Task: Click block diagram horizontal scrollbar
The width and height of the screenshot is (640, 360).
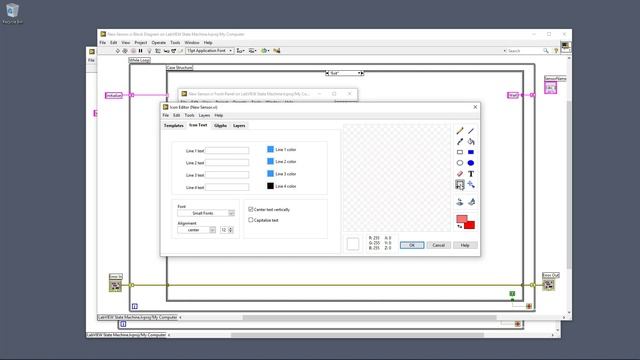Action: [x=369, y=317]
